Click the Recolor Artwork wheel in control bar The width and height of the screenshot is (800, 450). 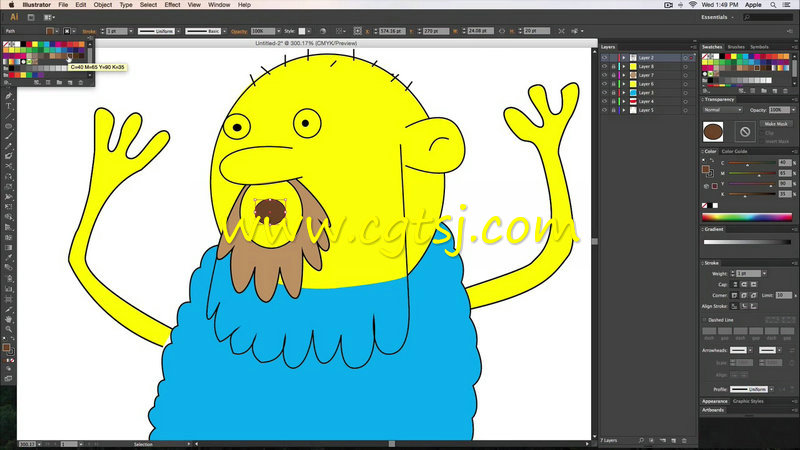(323, 31)
